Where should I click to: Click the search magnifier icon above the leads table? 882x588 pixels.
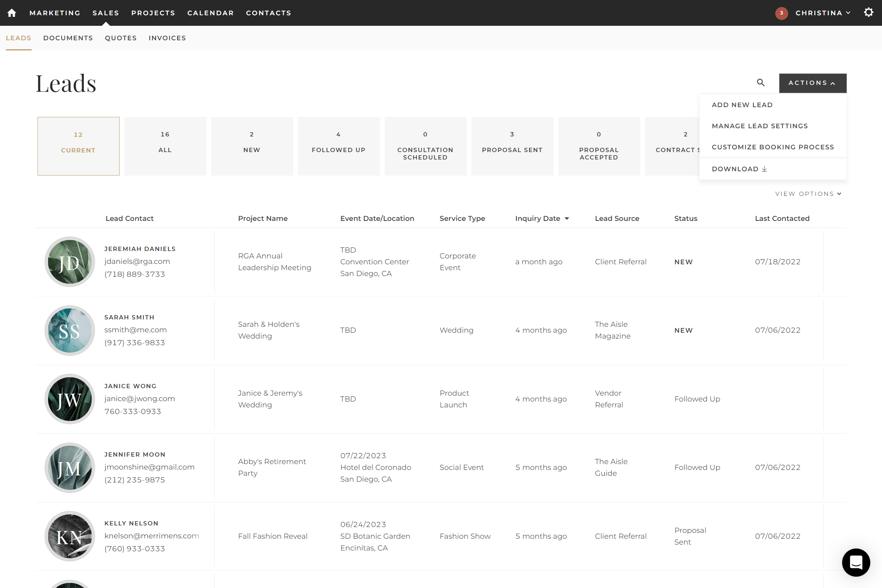point(760,82)
